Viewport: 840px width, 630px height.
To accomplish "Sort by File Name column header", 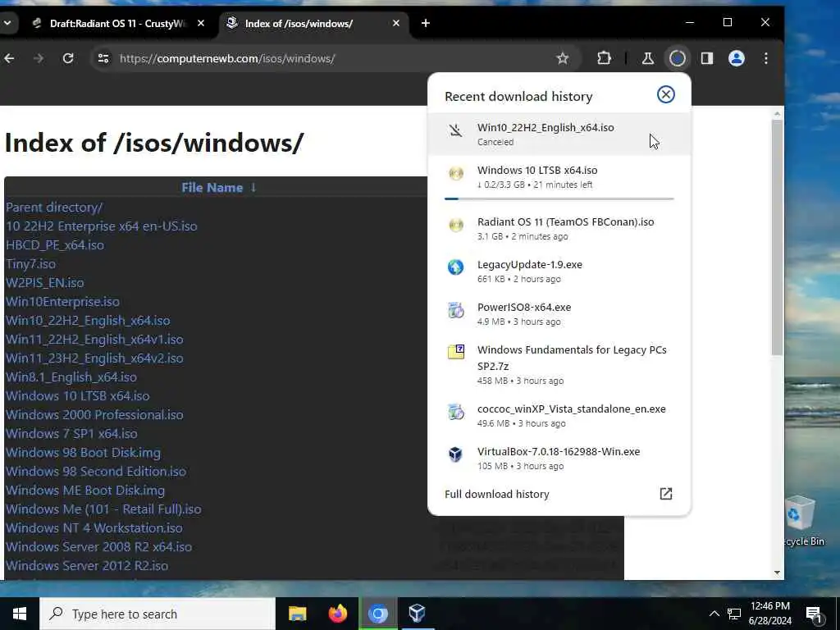I will 218,188.
